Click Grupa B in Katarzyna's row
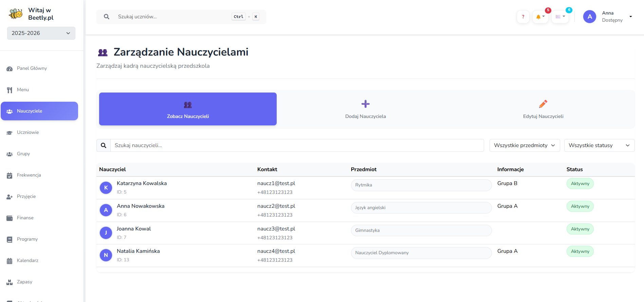 (x=507, y=183)
